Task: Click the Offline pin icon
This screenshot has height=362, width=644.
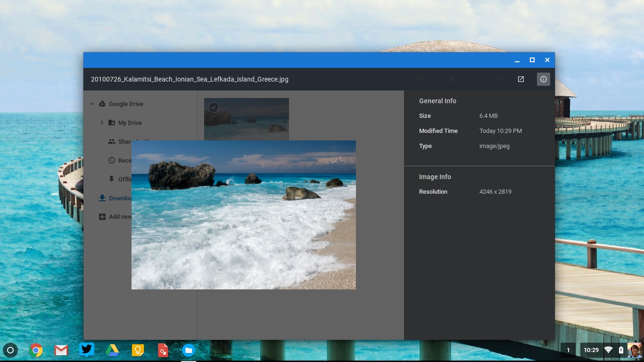Action: (x=112, y=179)
